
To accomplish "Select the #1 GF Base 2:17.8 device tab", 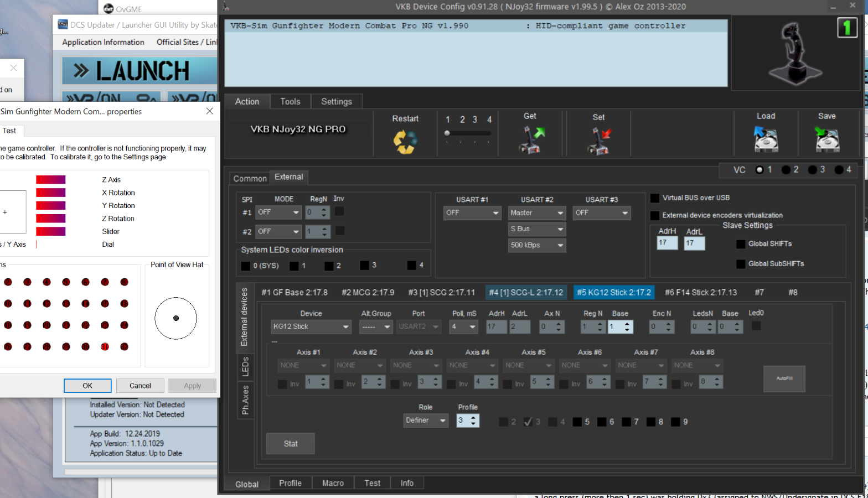I will [x=294, y=292].
